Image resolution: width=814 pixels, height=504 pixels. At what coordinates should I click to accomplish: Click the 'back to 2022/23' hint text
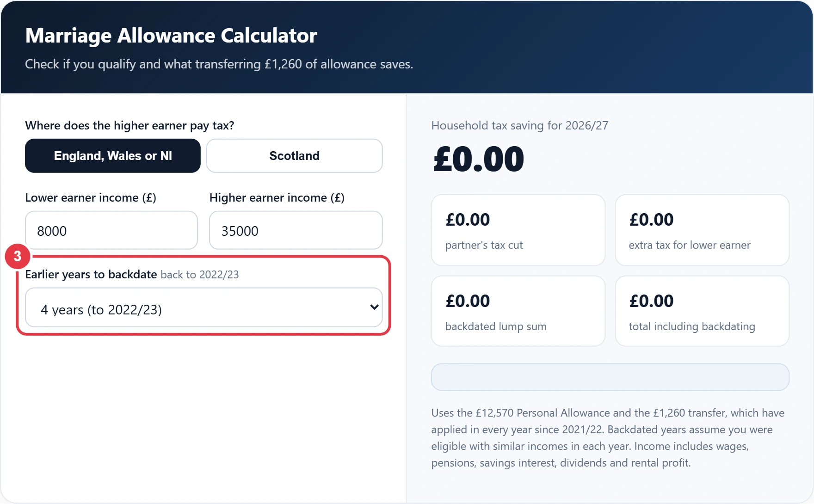coord(200,275)
